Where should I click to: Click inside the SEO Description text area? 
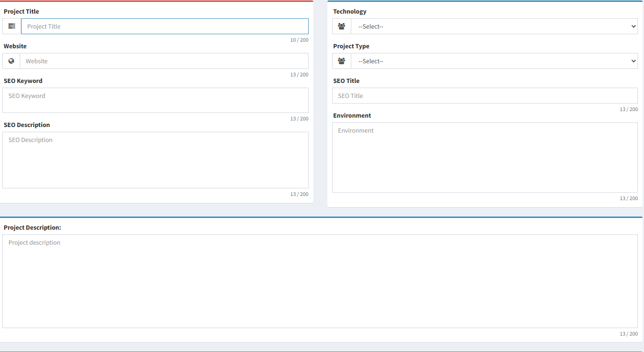[x=155, y=160]
